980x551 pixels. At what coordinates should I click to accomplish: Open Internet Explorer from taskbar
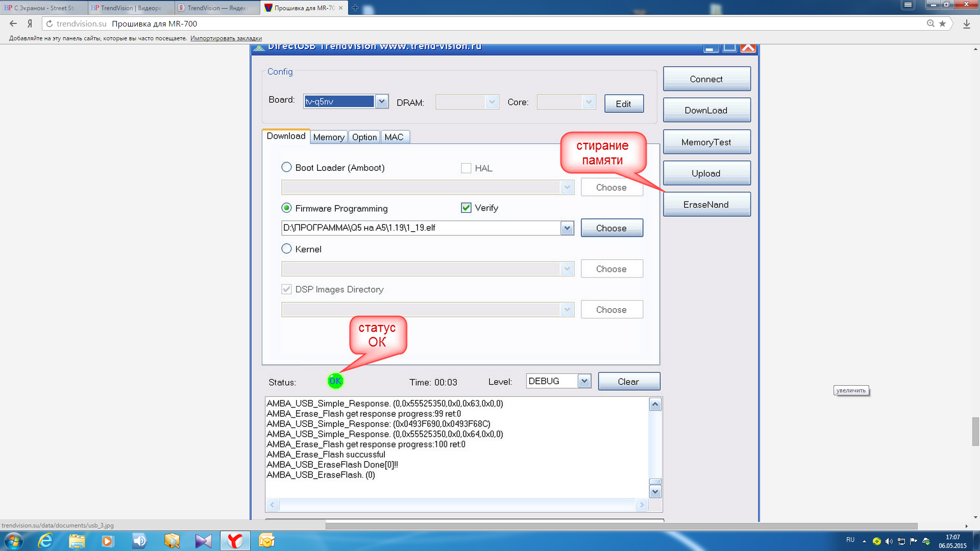(45, 541)
